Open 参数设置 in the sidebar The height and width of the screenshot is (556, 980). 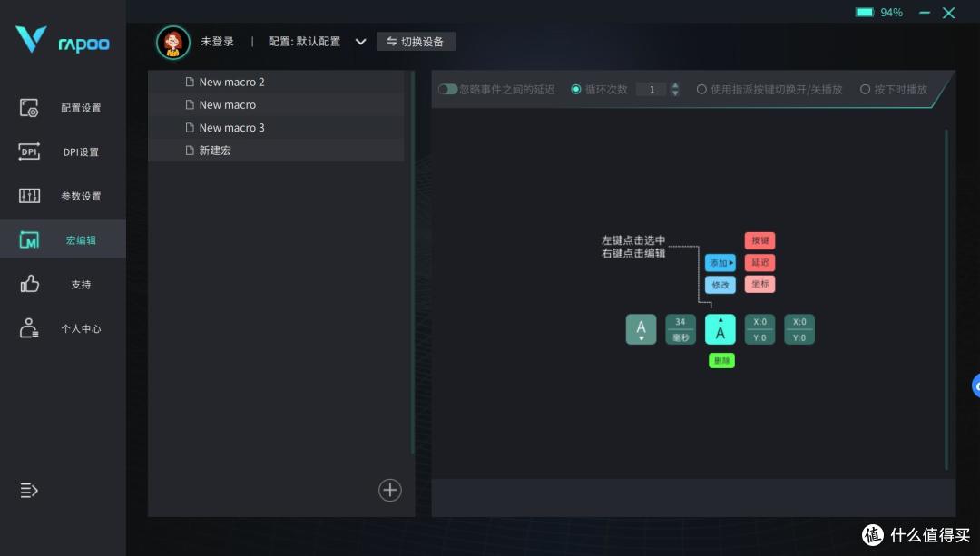pos(63,196)
